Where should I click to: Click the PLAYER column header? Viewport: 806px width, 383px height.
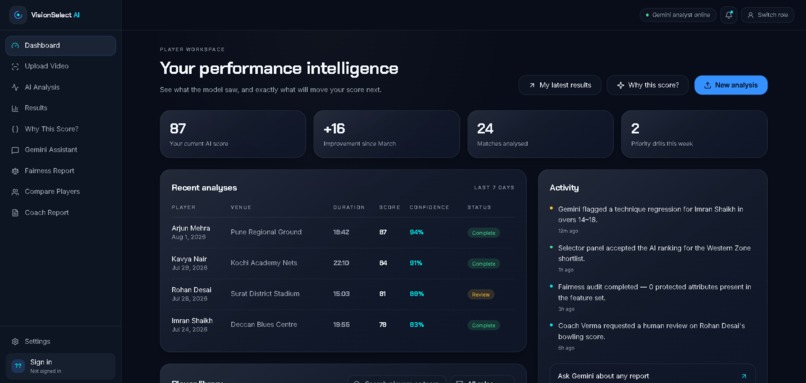(x=184, y=208)
